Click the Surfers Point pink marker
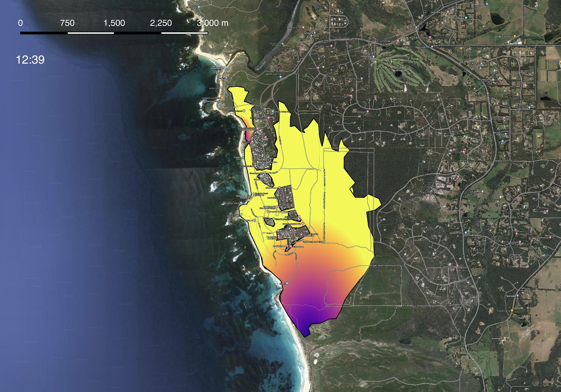Viewport: 561px width, 392px height. [x=258, y=129]
